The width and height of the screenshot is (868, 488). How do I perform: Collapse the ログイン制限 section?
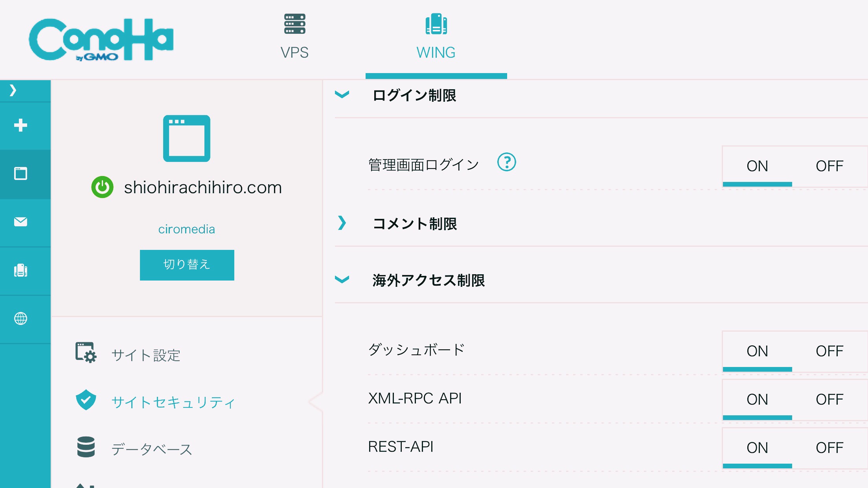(x=342, y=95)
